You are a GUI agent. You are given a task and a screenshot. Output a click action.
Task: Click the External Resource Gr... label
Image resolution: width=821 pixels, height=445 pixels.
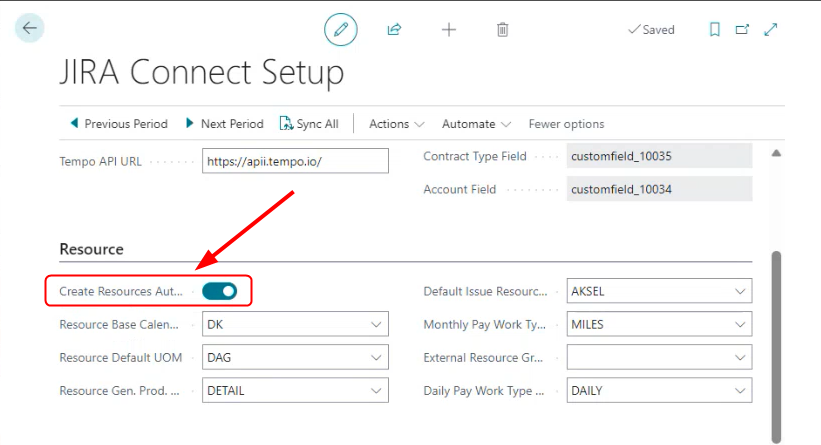click(x=483, y=358)
